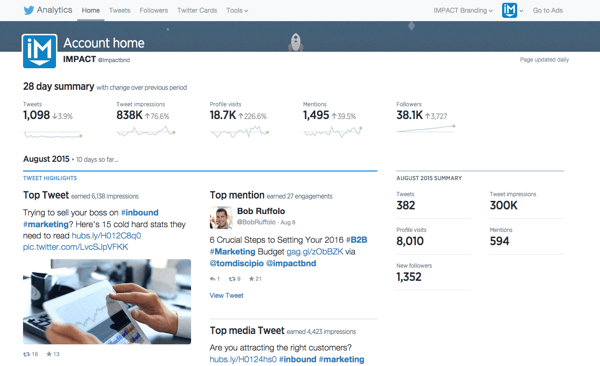Click the Twitter bird logo

(x=29, y=10)
